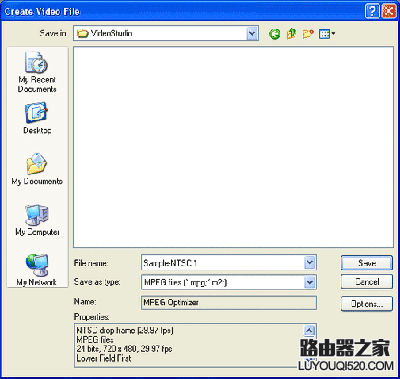The height and width of the screenshot is (379, 400).
Task: Expand the Save in folder dropdown
Action: (x=252, y=34)
